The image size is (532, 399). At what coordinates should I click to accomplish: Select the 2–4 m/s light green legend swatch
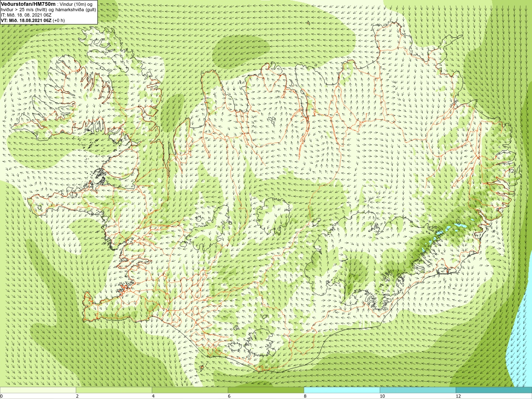click(x=114, y=390)
